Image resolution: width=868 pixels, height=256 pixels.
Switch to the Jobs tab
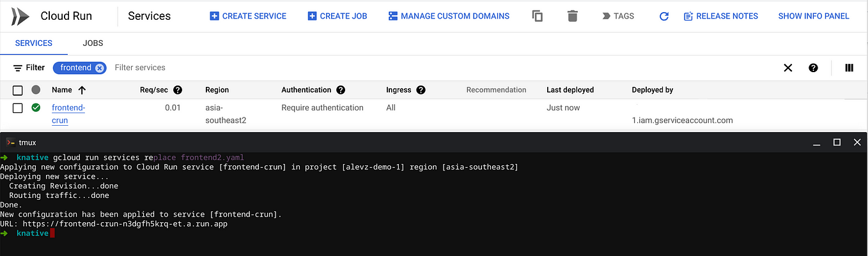point(93,43)
